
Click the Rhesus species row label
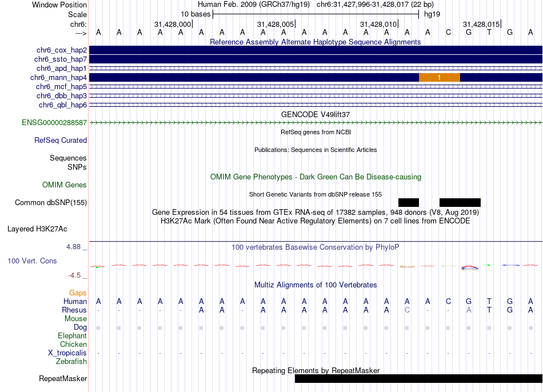(74, 310)
